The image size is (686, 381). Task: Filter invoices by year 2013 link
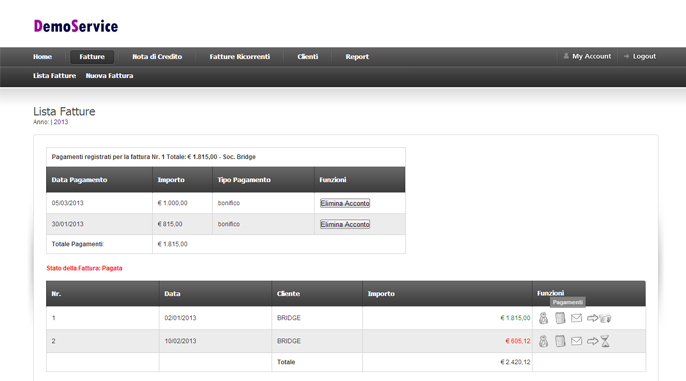(61, 122)
